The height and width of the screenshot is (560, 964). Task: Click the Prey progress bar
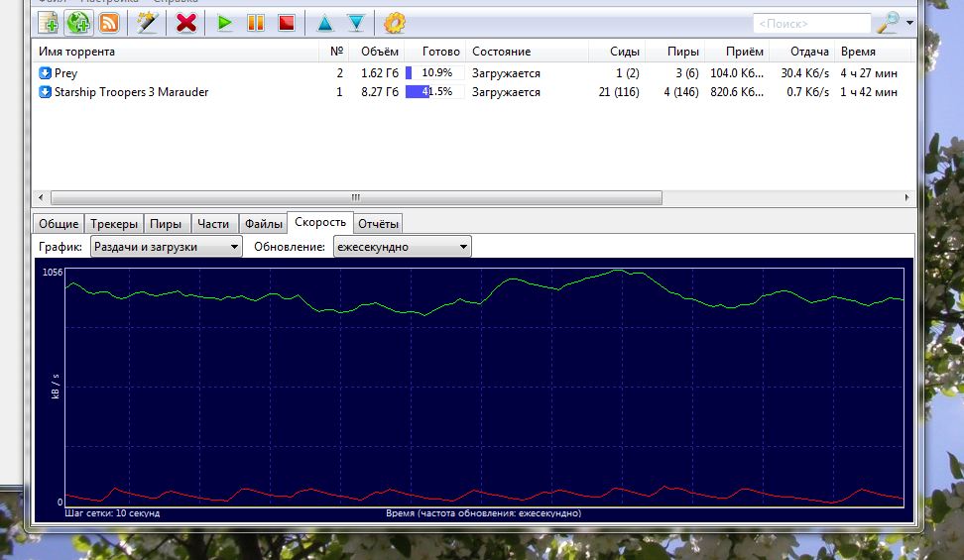tap(434, 73)
